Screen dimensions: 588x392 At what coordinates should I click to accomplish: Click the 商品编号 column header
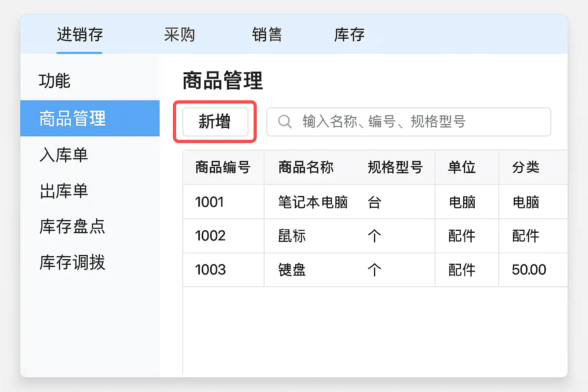223,167
